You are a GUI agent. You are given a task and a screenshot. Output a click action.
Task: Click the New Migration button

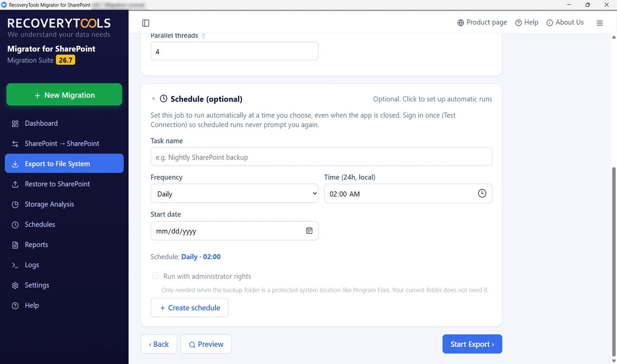click(64, 95)
